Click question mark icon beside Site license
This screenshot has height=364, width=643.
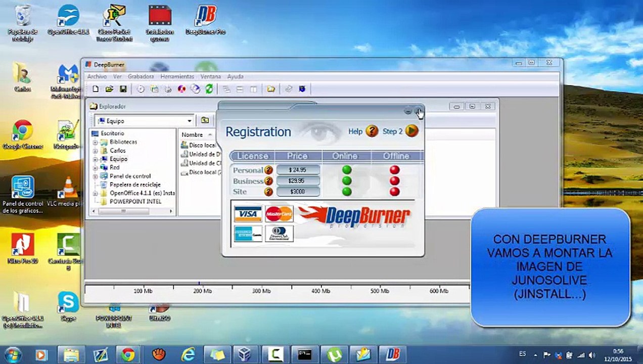point(268,192)
